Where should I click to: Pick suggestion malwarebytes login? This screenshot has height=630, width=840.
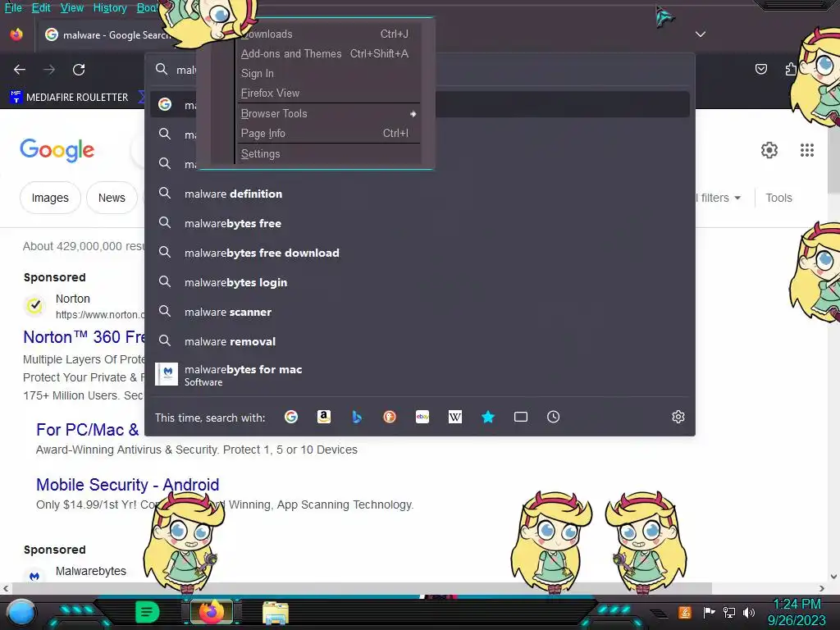pyautogui.click(x=420, y=282)
